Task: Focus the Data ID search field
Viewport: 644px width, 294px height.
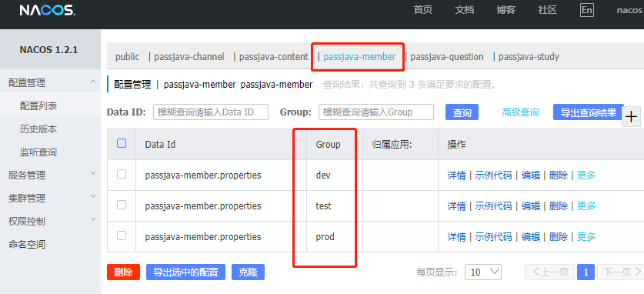Action: coord(211,112)
